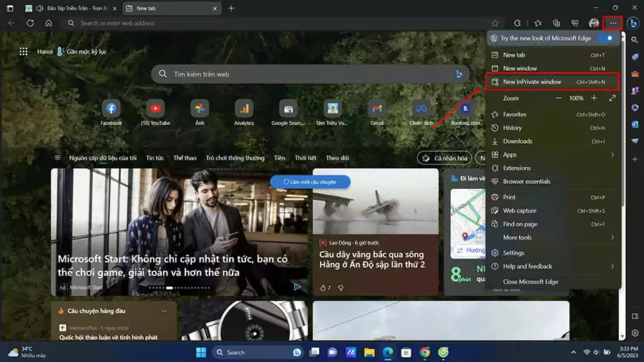Image resolution: width=644 pixels, height=362 pixels.
Task: Open the Facebook quick link
Action: (x=111, y=112)
